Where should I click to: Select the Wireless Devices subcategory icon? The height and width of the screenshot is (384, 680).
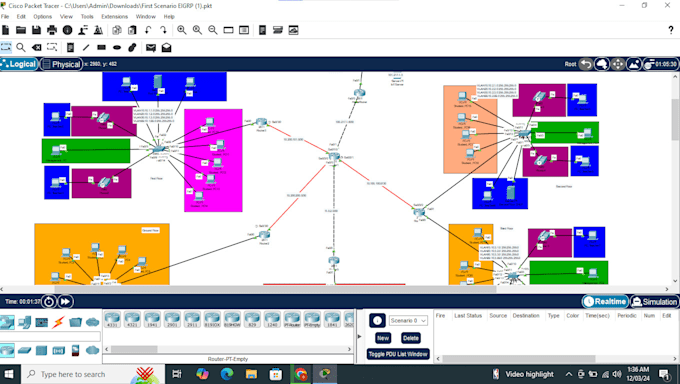pyautogui.click(x=59, y=350)
